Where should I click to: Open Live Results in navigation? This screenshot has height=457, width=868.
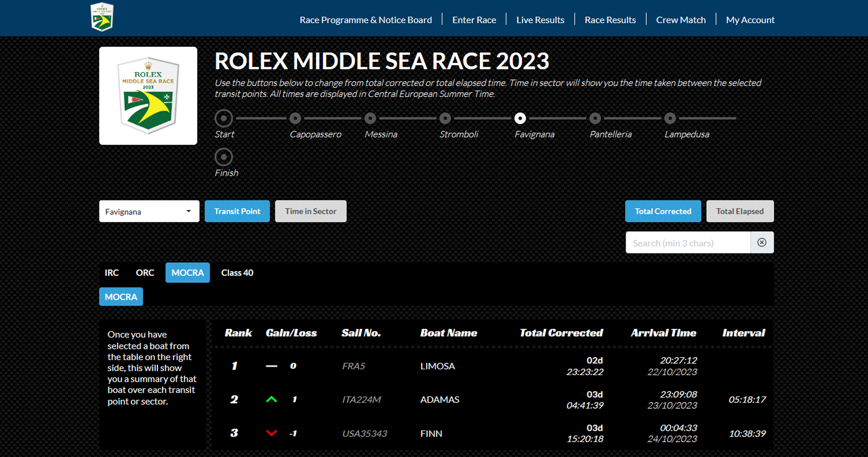pos(540,19)
